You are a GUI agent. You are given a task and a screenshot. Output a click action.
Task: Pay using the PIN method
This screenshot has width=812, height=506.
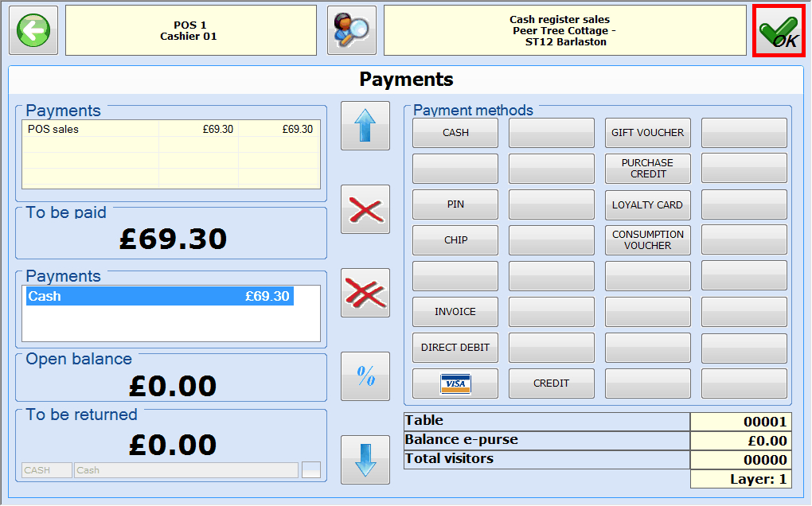[x=455, y=204]
